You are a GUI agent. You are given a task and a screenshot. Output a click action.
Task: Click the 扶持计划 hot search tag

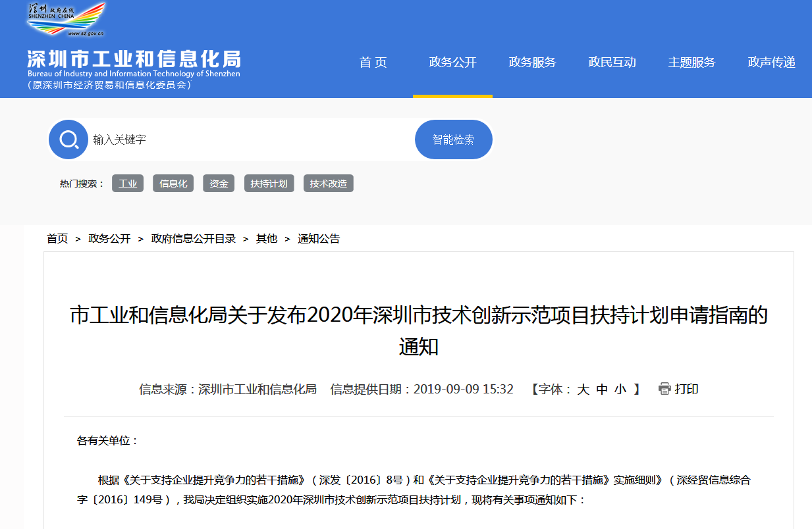269,184
